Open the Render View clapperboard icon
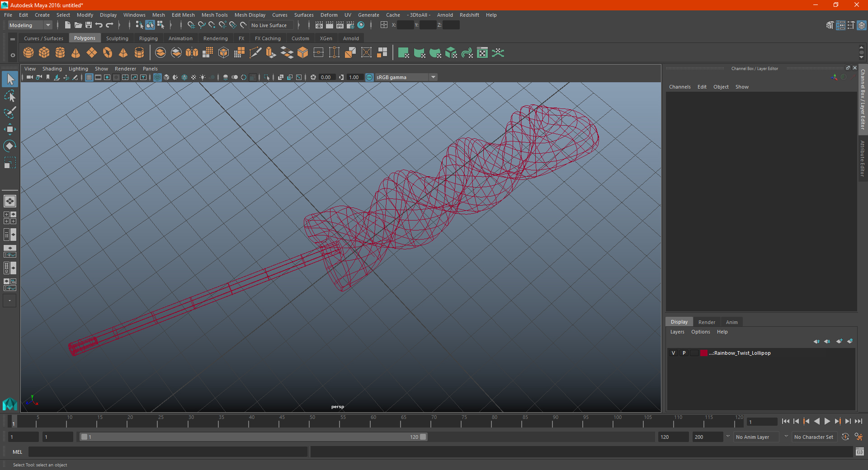 point(319,25)
